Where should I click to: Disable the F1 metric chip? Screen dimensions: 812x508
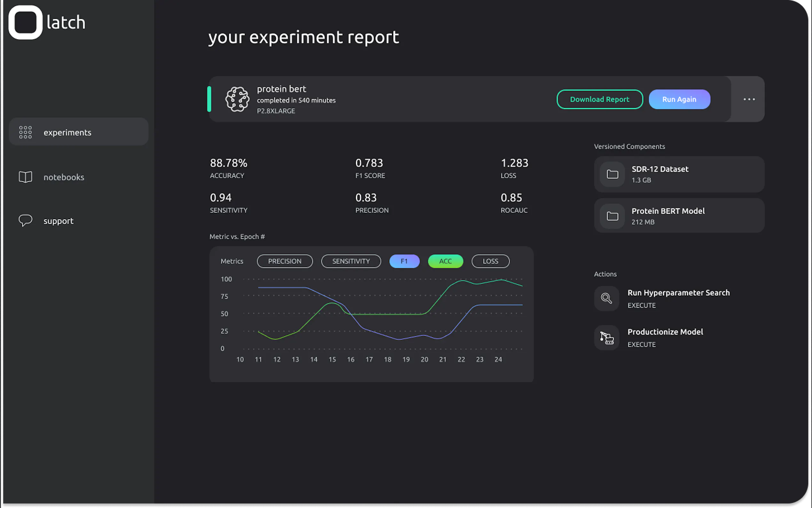pos(404,261)
